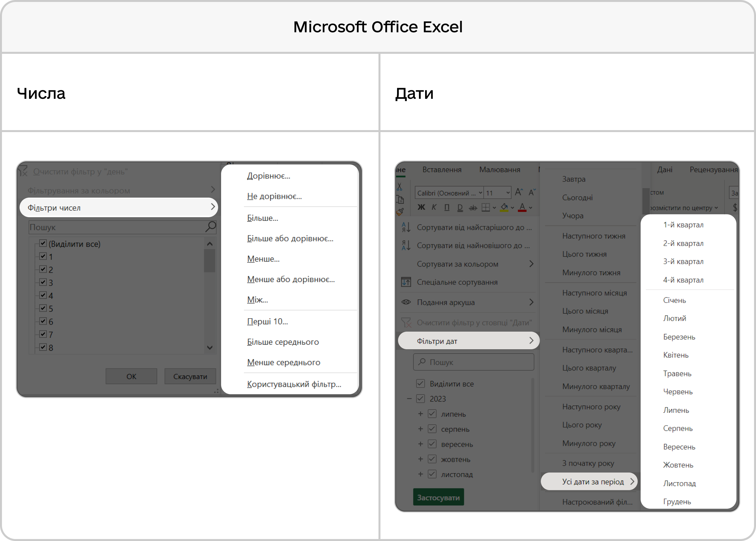Toggle italic К formatting icon
This screenshot has width=756, height=541.
pyautogui.click(x=434, y=207)
